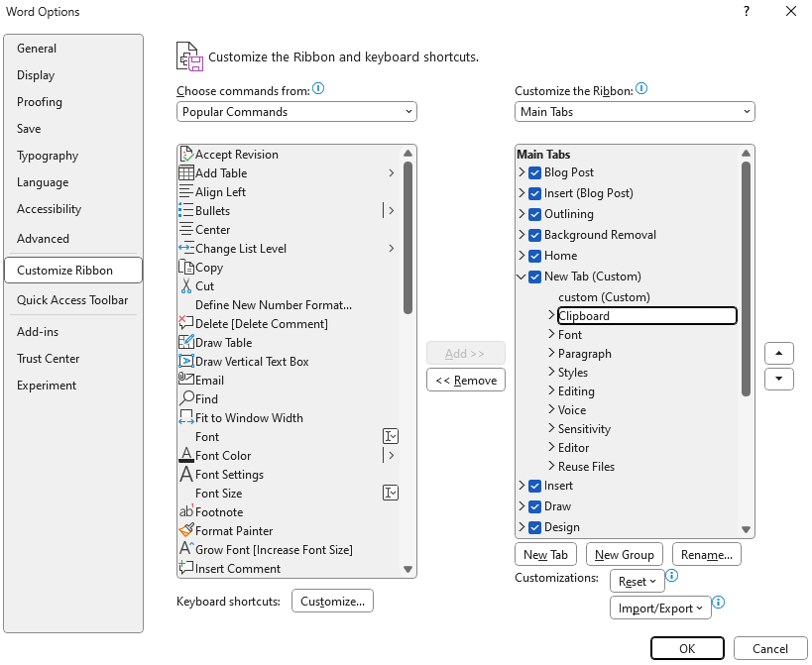Click the Font Settings icon
The image size is (812, 665).
(186, 474)
